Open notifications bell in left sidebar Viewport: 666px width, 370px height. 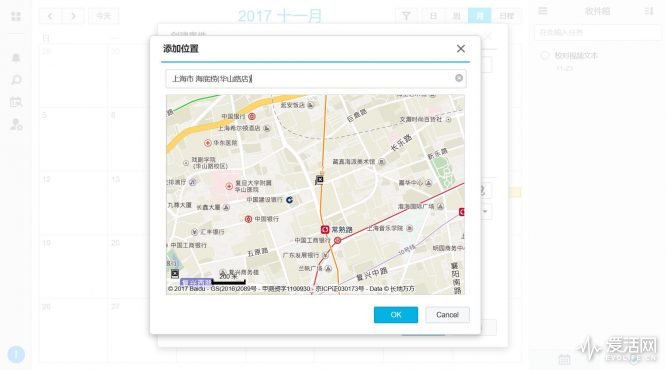click(16, 58)
